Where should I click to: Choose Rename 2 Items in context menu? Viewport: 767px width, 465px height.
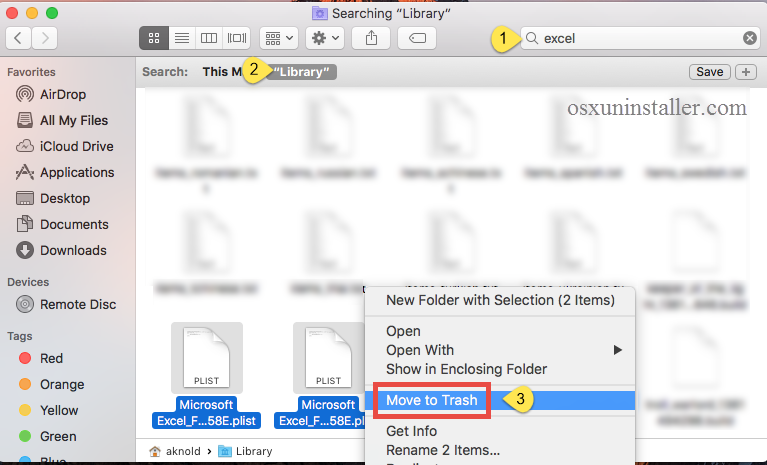point(500,450)
